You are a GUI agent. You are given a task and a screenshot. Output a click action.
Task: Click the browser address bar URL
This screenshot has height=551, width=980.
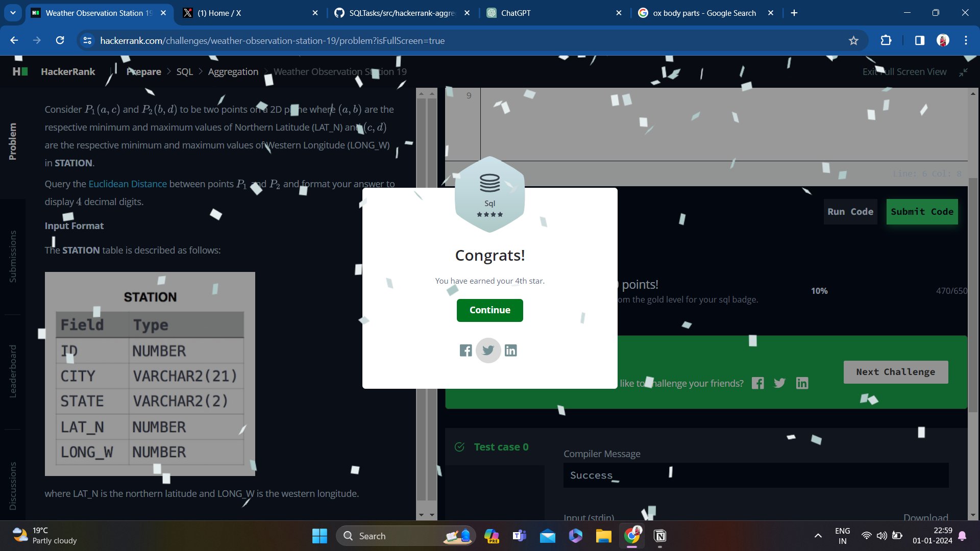272,40
